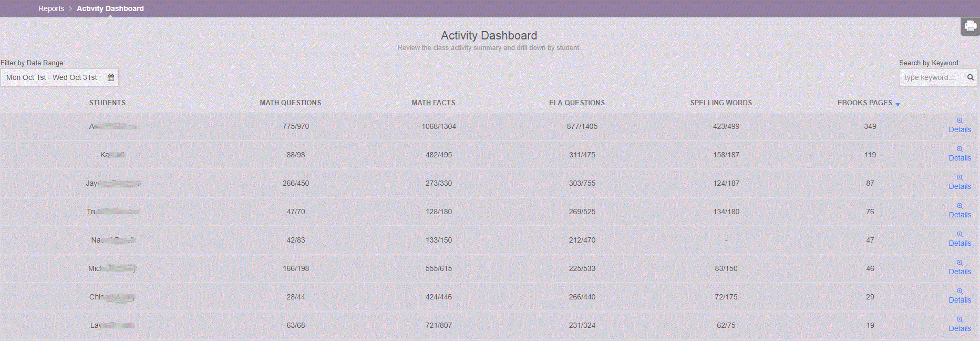Click the search magnifier icon

[971, 77]
